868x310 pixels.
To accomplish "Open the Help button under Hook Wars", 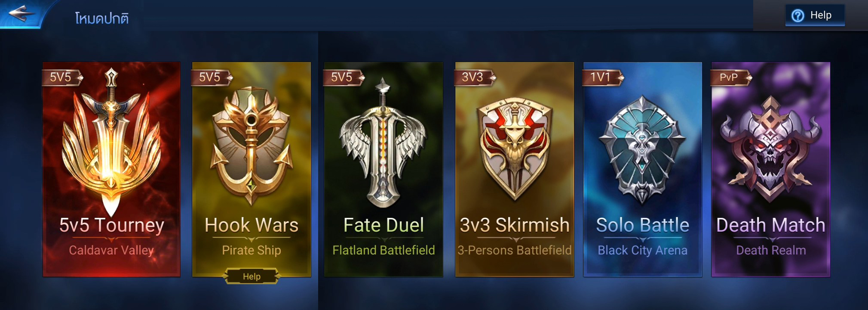I will (x=252, y=276).
